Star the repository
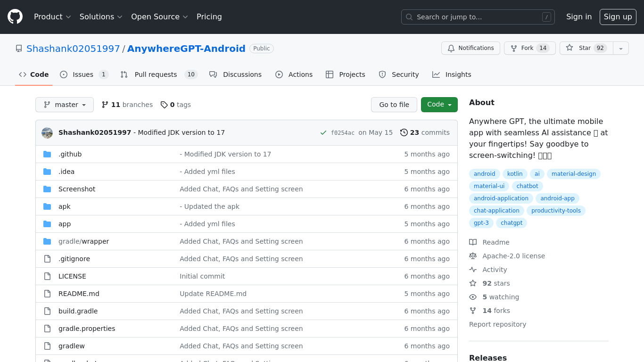This screenshot has height=362, width=644. 586,48
